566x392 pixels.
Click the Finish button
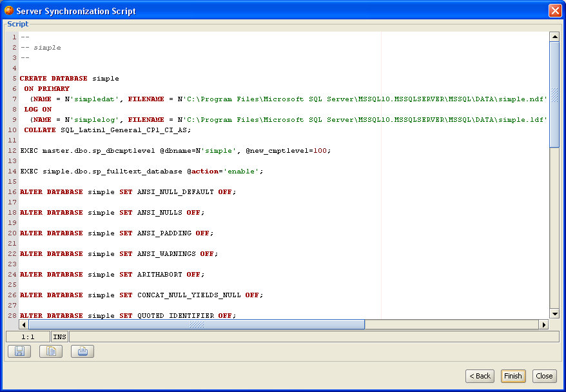tap(513, 376)
